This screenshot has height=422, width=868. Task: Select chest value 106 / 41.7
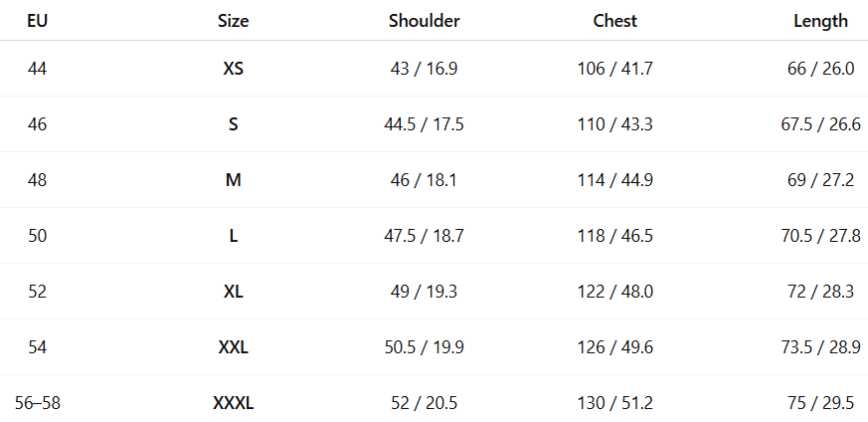point(614,69)
